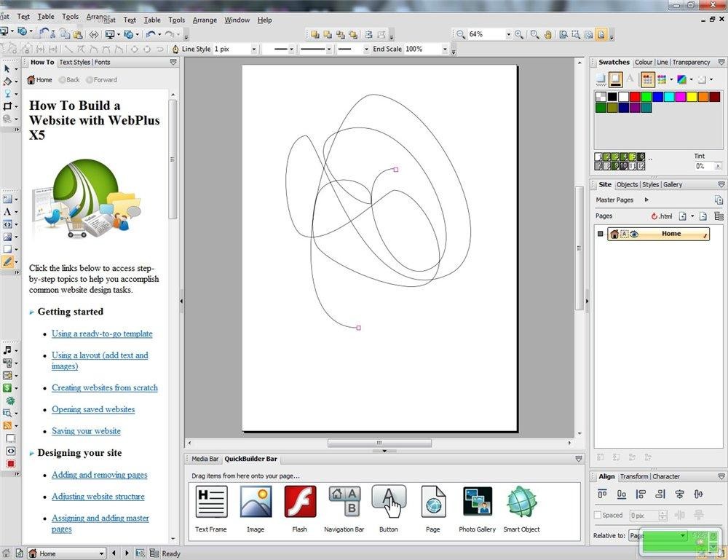The height and width of the screenshot is (560, 728).
Task: Open the Help menu
Action: tap(265, 20)
